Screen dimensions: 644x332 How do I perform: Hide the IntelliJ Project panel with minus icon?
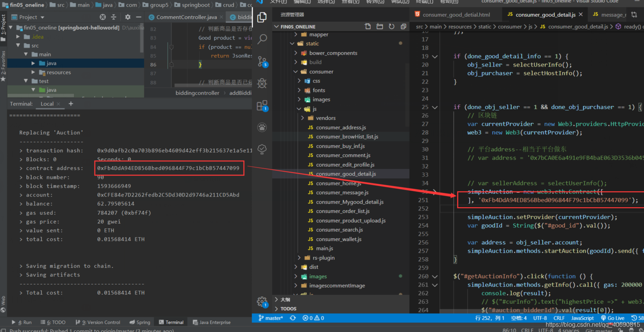click(x=139, y=17)
